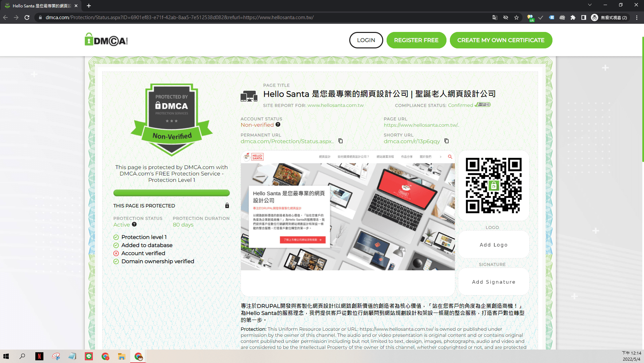Screen dimensions: 644x363
Task: Click browser forward arrow
Action: pos(16,17)
